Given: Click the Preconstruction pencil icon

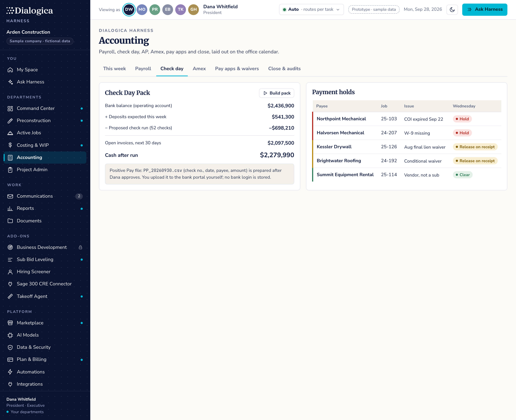Looking at the screenshot, I should (10, 121).
